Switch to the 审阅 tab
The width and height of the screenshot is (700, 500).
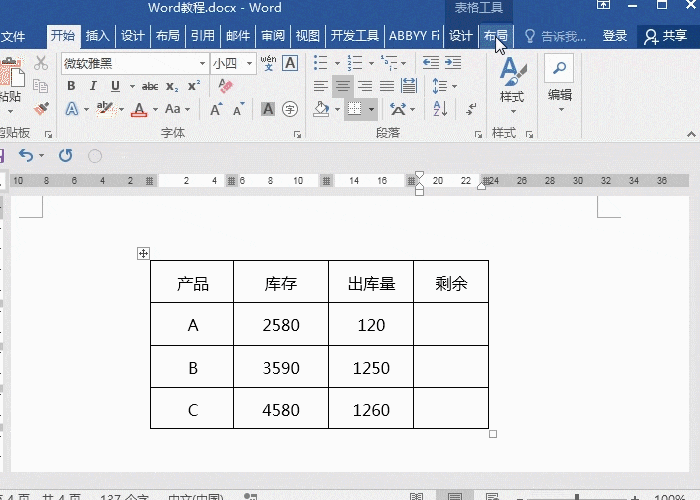click(x=273, y=36)
